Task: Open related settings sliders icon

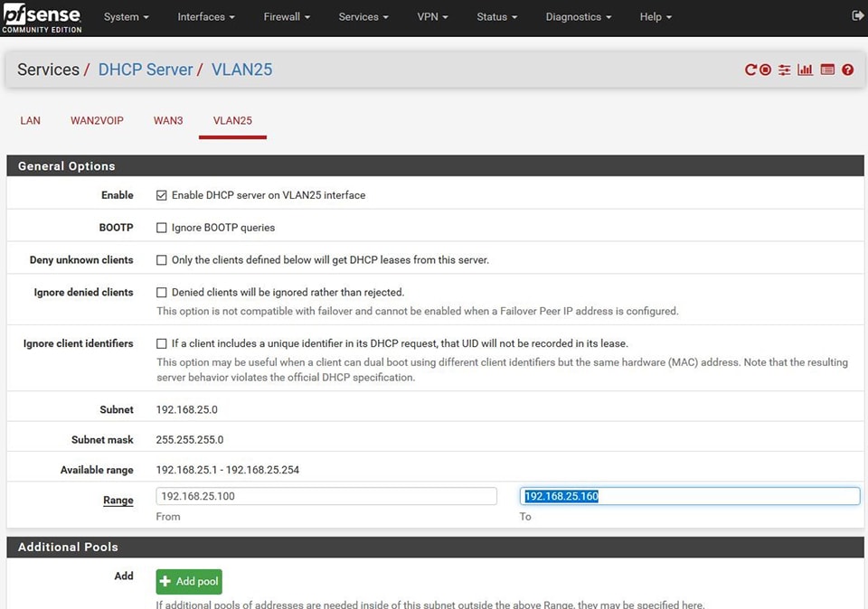Action: (x=784, y=70)
